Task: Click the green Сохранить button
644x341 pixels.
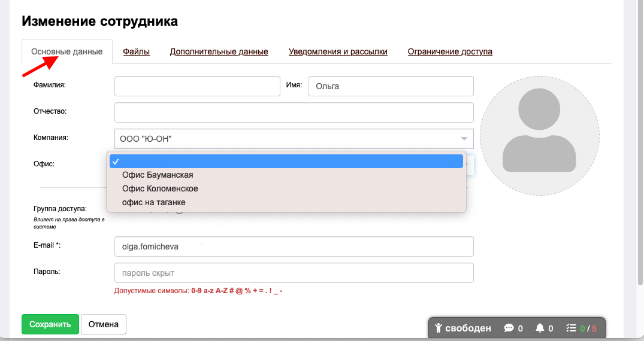Action: click(50, 324)
